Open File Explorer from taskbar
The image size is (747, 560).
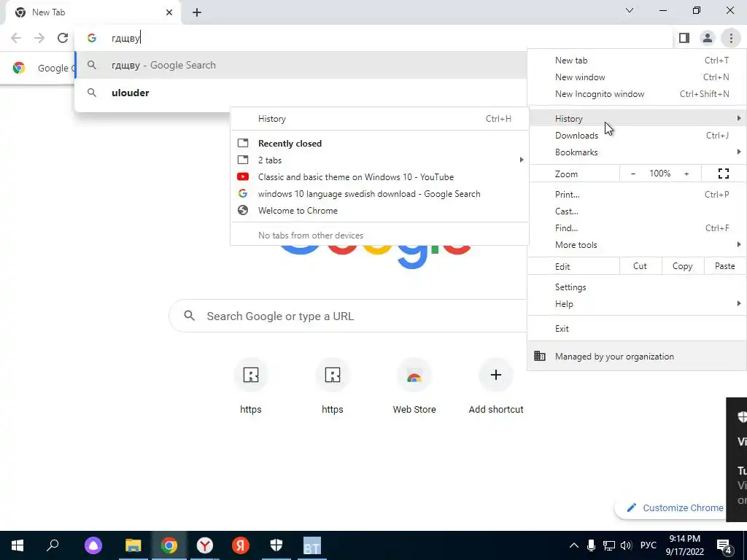pyautogui.click(x=133, y=545)
